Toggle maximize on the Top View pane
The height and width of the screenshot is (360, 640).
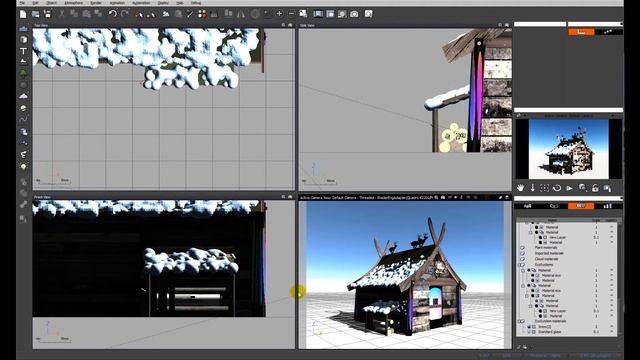290,25
